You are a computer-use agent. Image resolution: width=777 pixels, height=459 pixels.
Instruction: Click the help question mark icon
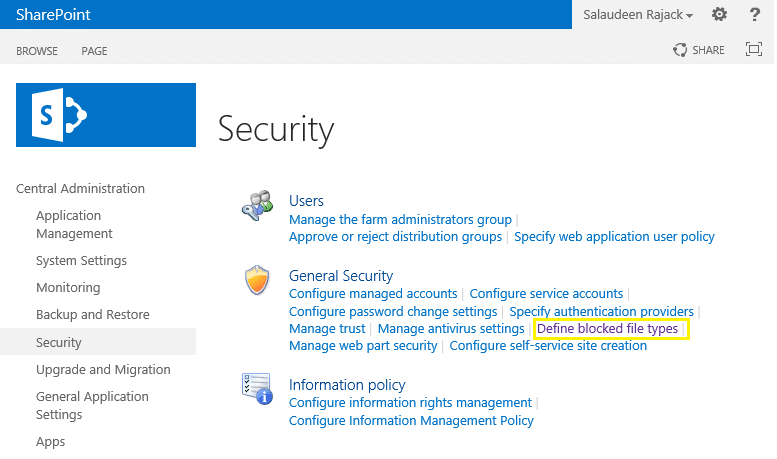(755, 15)
